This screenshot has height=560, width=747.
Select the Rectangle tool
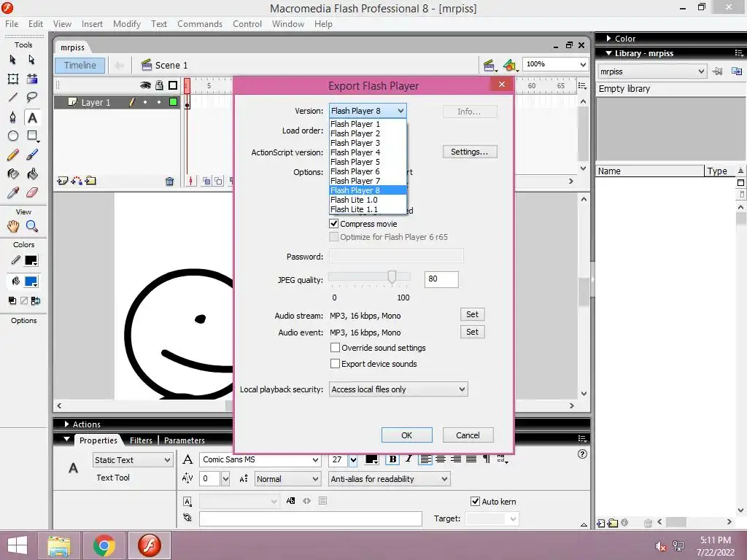tap(32, 136)
